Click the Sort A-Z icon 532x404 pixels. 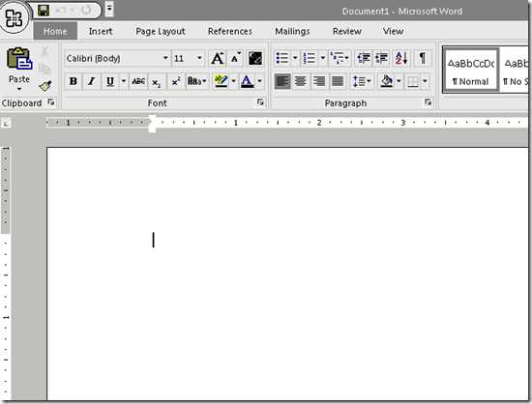[401, 58]
